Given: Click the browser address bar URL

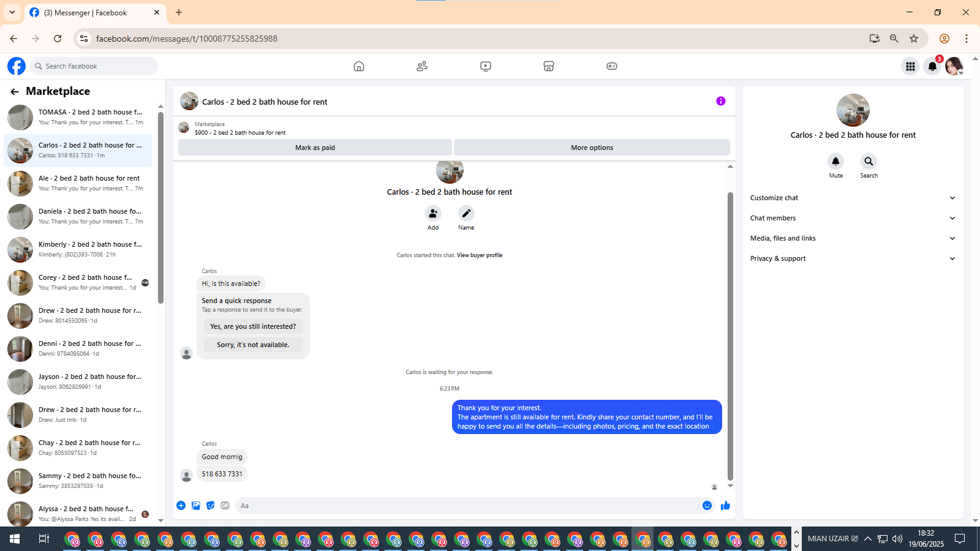Looking at the screenshot, I should point(187,39).
